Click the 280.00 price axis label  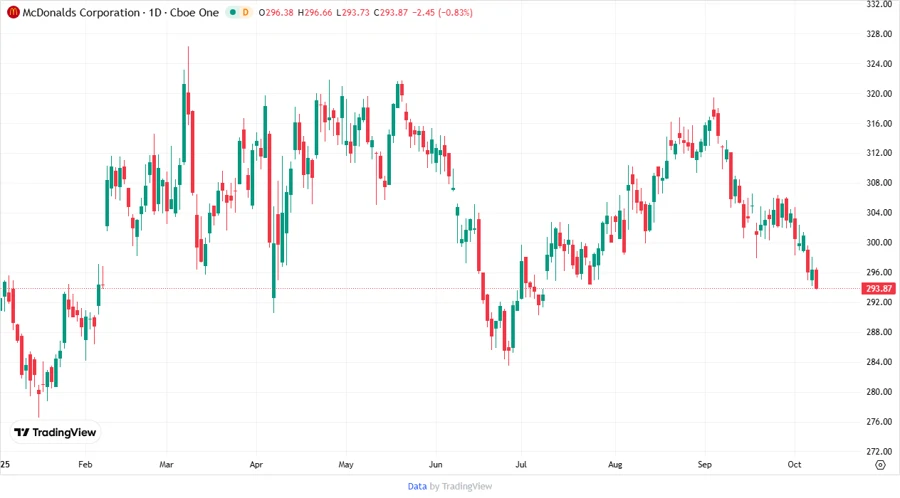[879, 391]
